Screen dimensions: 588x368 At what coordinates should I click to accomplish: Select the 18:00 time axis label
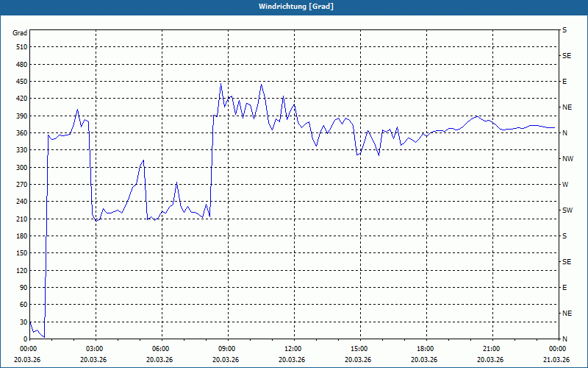426,349
